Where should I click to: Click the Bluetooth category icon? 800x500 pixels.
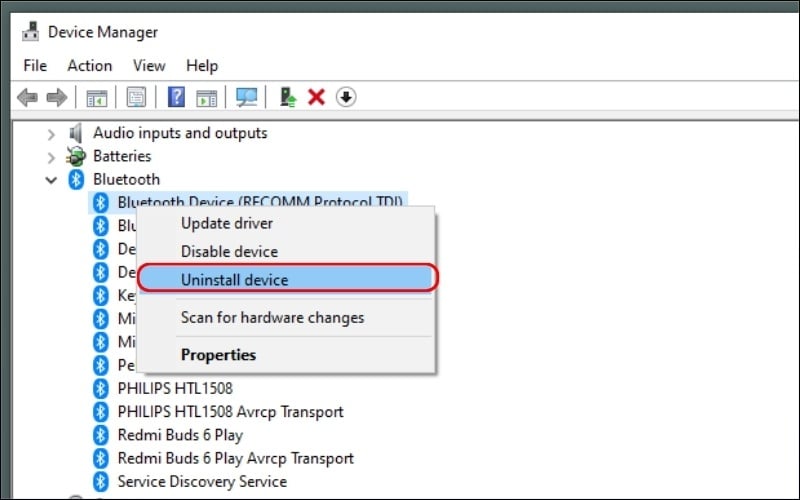76,179
